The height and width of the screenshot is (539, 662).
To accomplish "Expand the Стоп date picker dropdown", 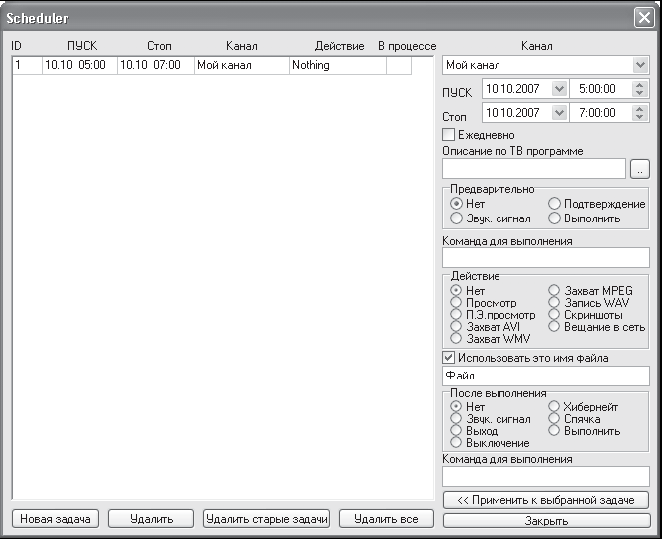I will [x=559, y=113].
